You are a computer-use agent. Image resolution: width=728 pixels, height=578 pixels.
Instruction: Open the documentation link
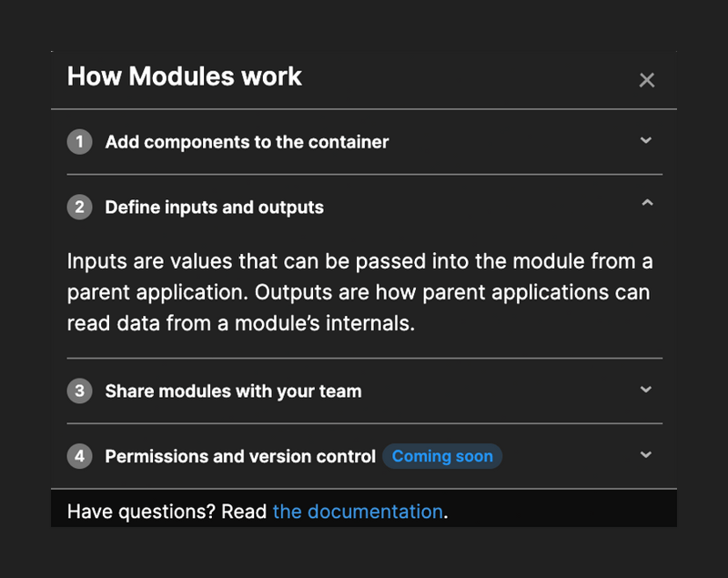[x=357, y=512]
